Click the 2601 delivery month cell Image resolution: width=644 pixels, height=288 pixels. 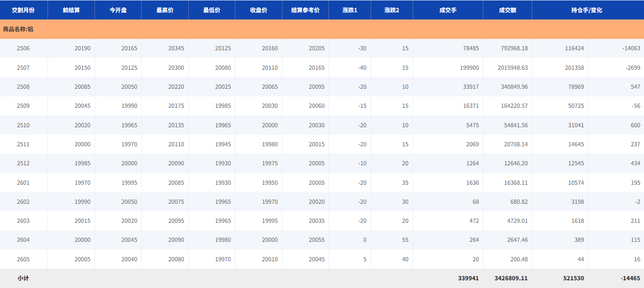[x=23, y=182]
